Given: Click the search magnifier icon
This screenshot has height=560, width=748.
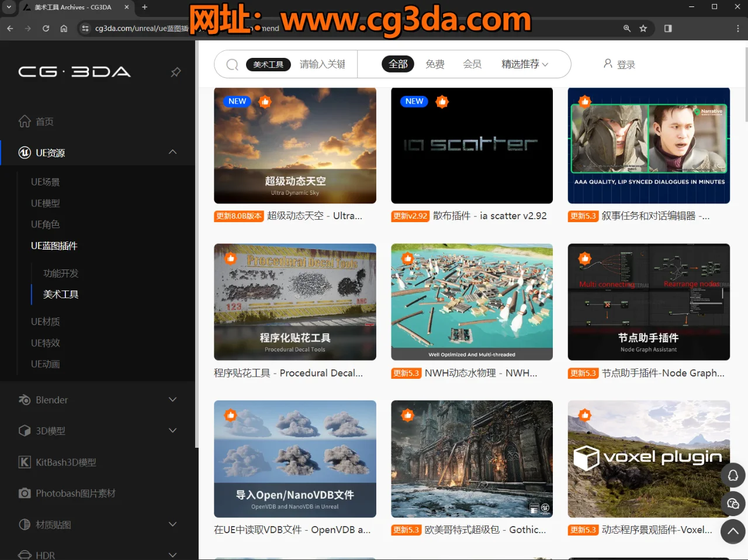Looking at the screenshot, I should [x=231, y=64].
